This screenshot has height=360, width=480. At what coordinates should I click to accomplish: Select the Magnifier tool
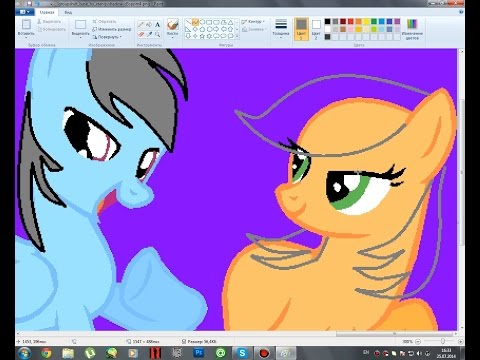(x=157, y=34)
